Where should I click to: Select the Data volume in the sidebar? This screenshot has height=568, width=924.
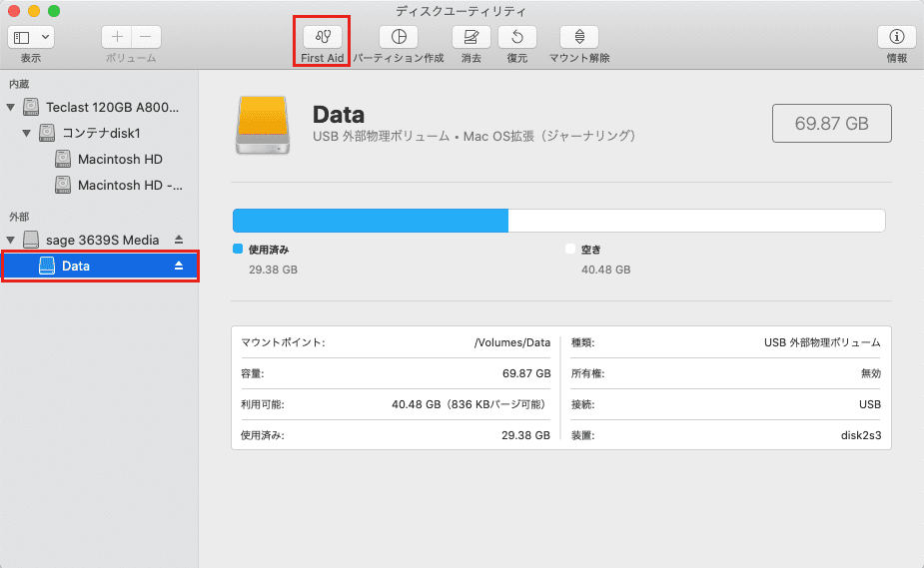click(x=100, y=267)
